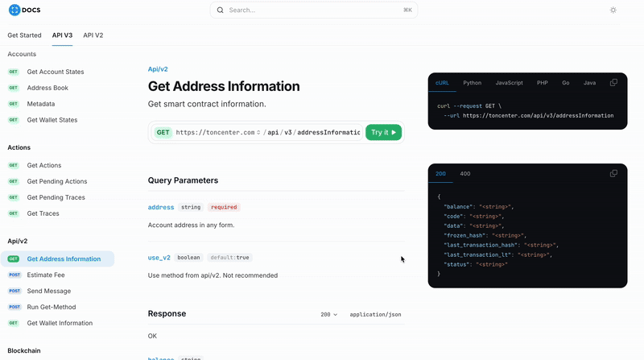Focus the Search... input field
This screenshot has height=360, width=644.
point(314,10)
